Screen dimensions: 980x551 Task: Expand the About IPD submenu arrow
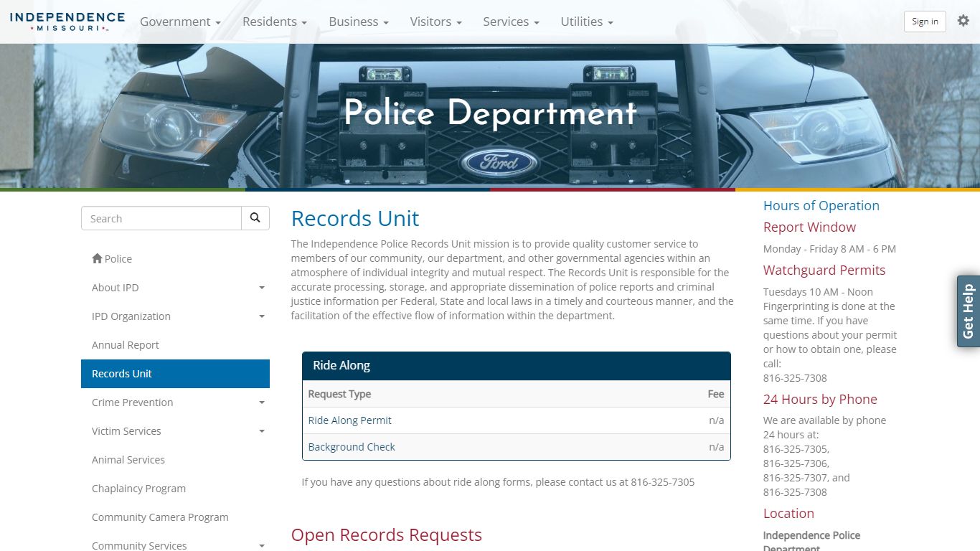(x=262, y=288)
